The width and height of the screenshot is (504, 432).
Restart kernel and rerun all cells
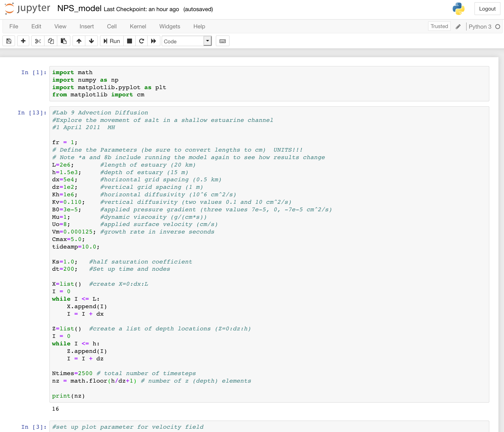pyautogui.click(x=154, y=41)
